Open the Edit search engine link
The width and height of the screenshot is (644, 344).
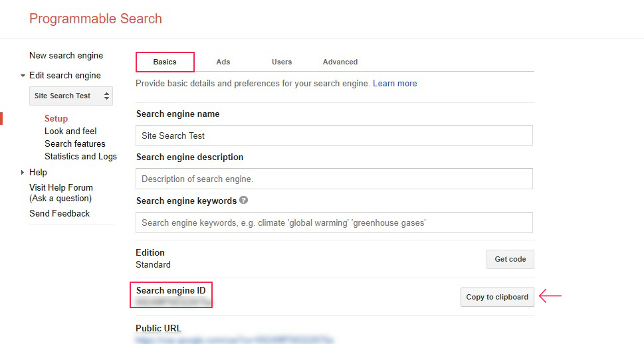pos(65,76)
